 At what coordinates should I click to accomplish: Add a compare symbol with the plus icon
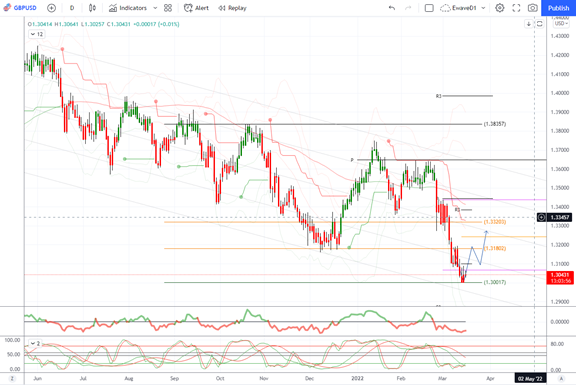click(51, 8)
